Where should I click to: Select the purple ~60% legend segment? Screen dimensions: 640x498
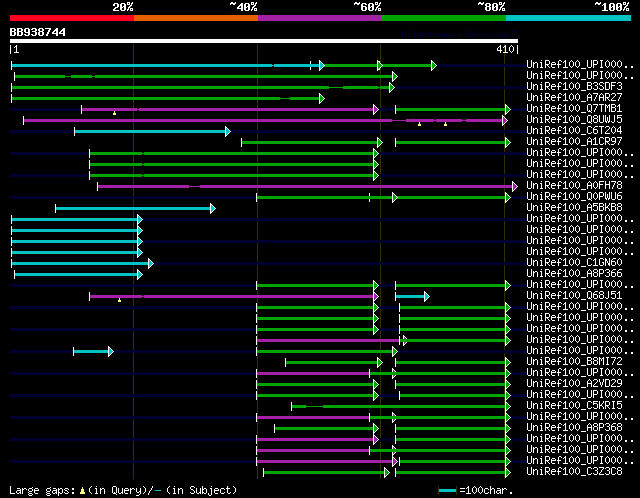(x=319, y=18)
